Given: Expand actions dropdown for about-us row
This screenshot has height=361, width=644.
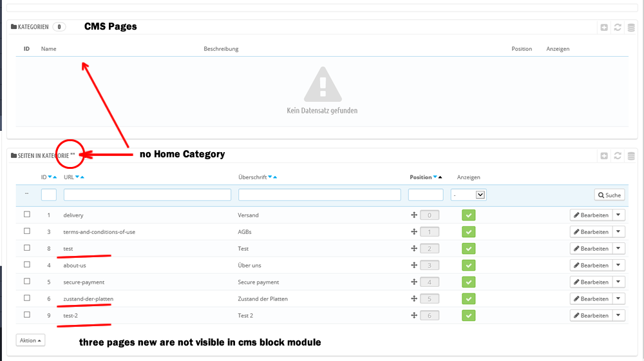Looking at the screenshot, I should click(618, 265).
